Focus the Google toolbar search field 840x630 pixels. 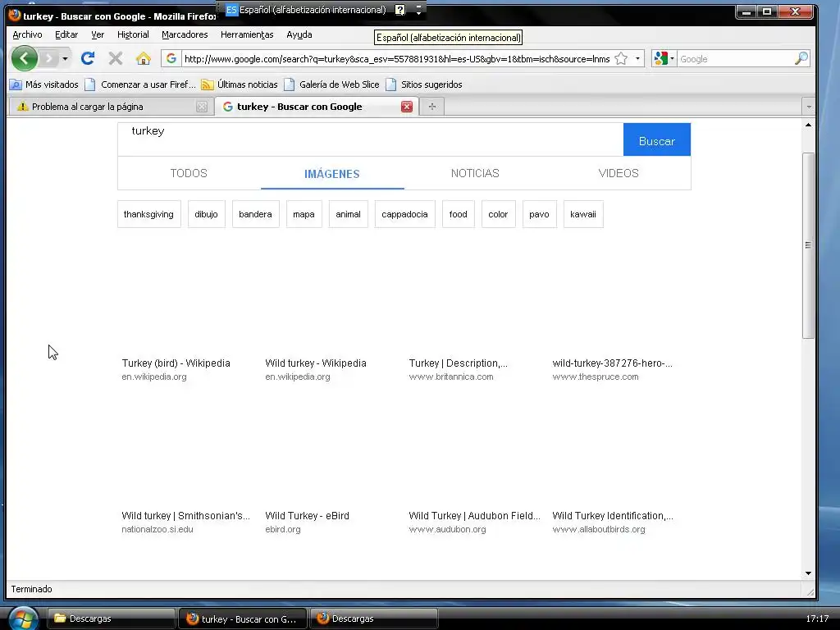(x=736, y=59)
